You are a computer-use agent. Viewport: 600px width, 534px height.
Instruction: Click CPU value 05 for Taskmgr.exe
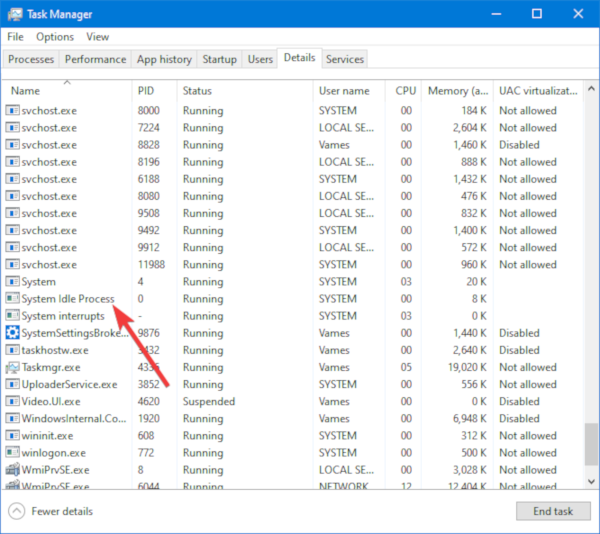(406, 368)
